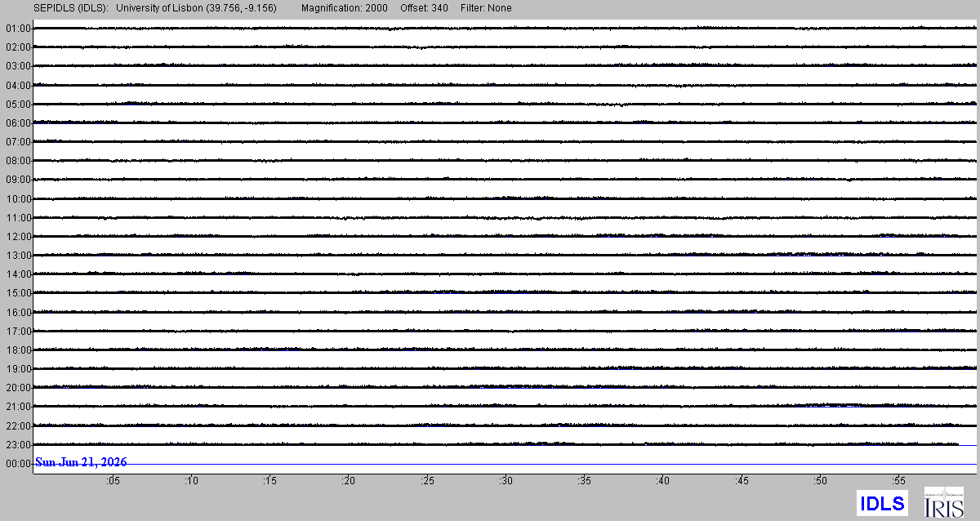The image size is (980, 521).
Task: Select the 18:00 hour label
Action: click(18, 350)
